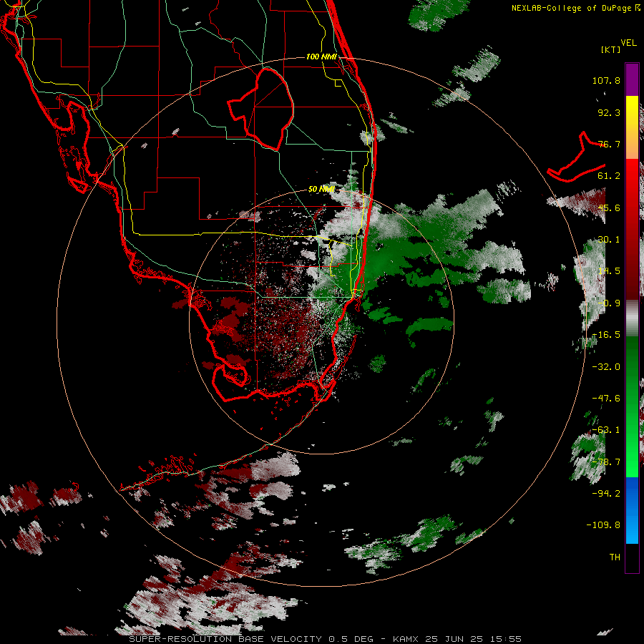Click the 107.8 velocity scale value
644x644 pixels.
[606, 80]
